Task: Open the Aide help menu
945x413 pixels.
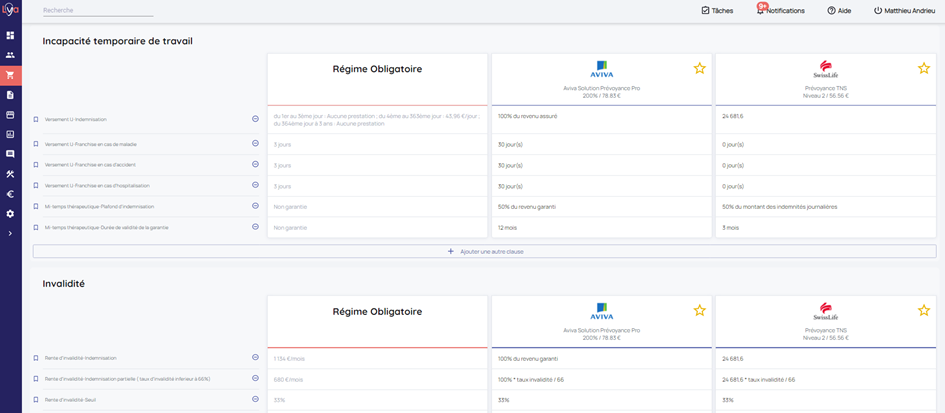Action: coord(838,10)
